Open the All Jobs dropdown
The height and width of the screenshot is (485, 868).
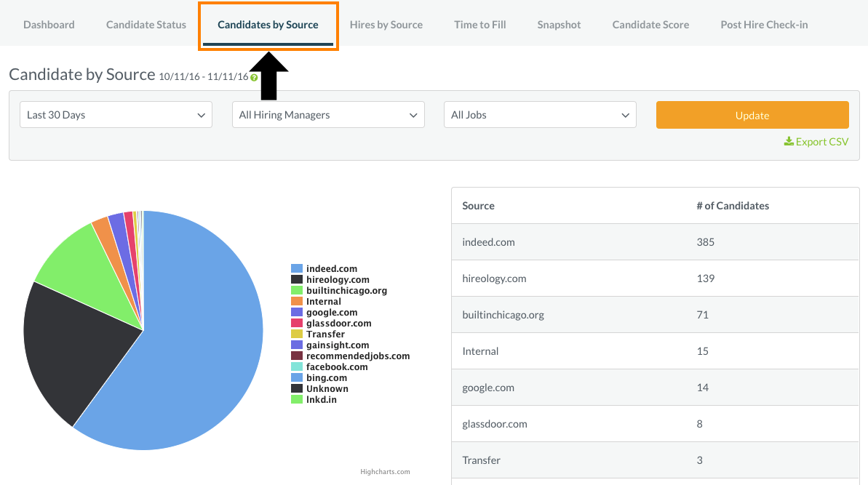[540, 114]
